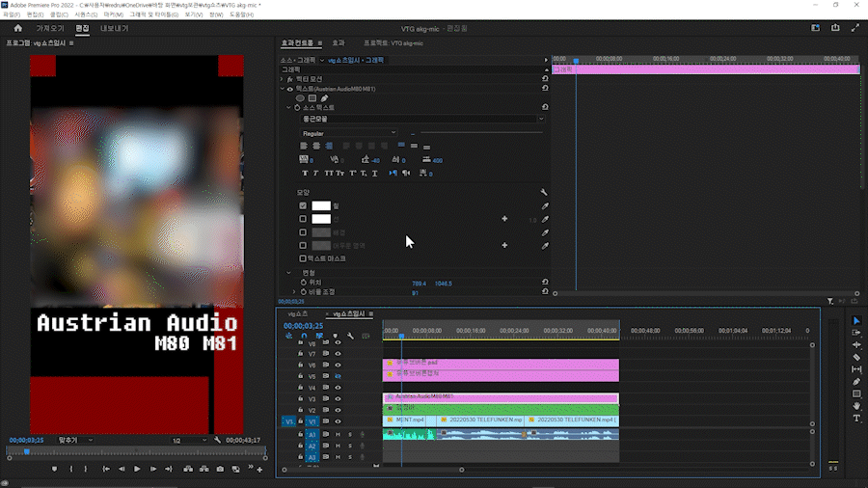This screenshot has width=868, height=488.
Task: Apply Faux Bold text style
Action: click(x=305, y=174)
